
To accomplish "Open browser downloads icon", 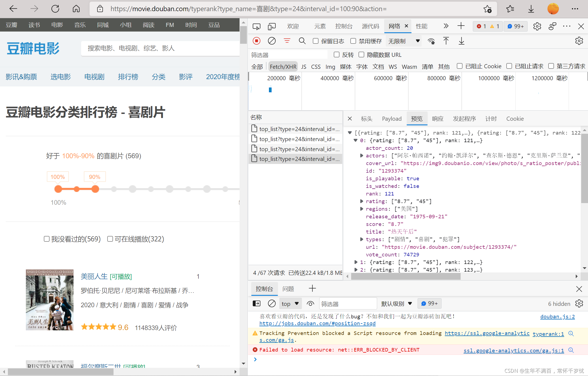I will pyautogui.click(x=531, y=9).
